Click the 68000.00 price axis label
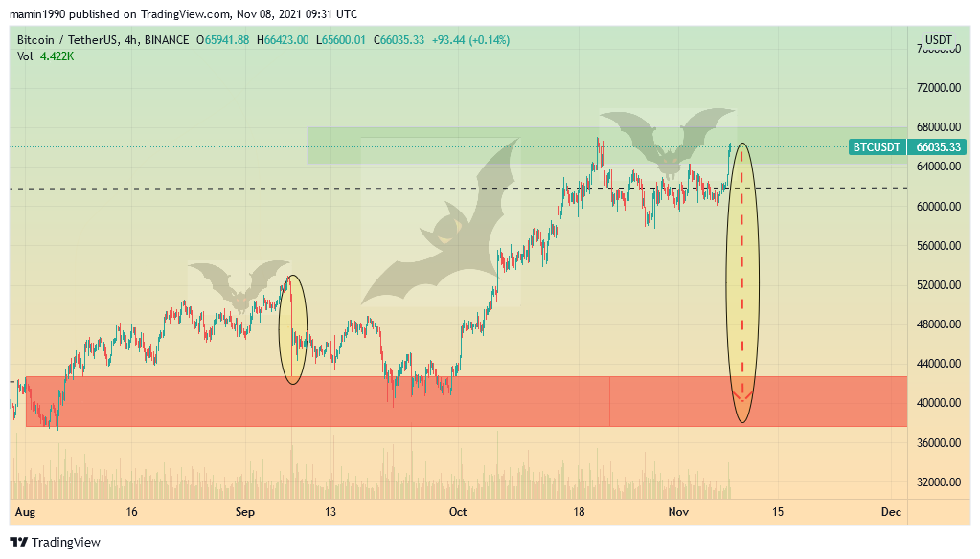Image resolution: width=980 pixels, height=559 pixels. pos(938,127)
